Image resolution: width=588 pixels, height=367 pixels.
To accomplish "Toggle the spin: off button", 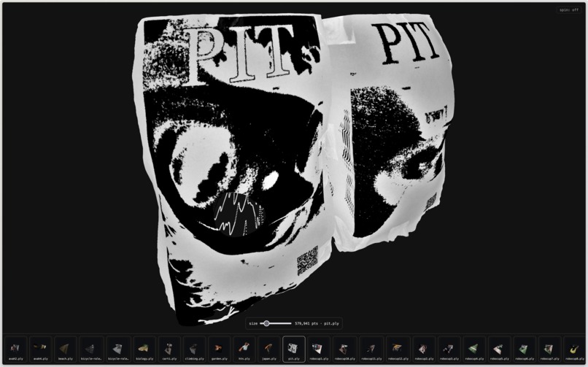I will 569,9.
